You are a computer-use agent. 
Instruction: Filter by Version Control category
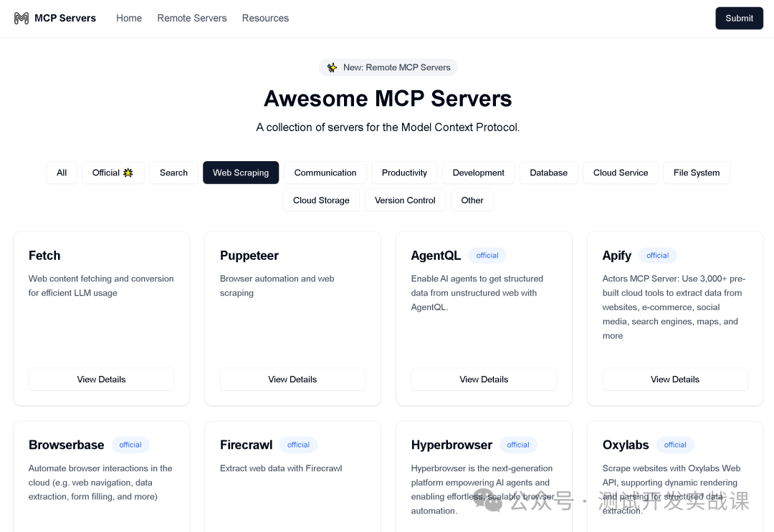405,200
